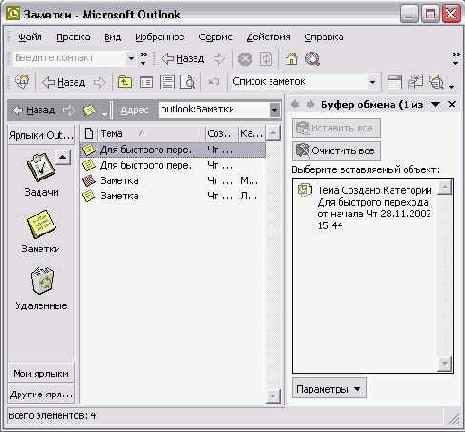Click the yellow notes icon in address bar
Image resolution: width=465 pixels, height=432 pixels.
(x=89, y=110)
